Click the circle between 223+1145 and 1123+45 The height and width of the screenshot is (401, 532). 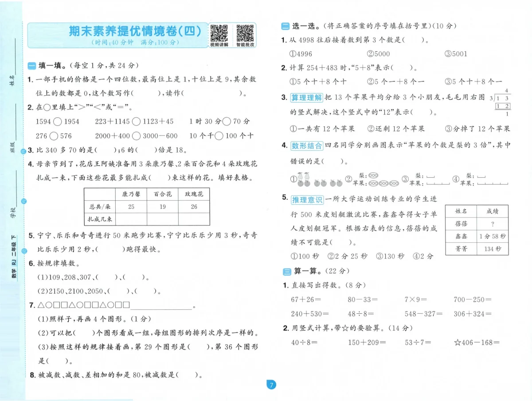136,121
